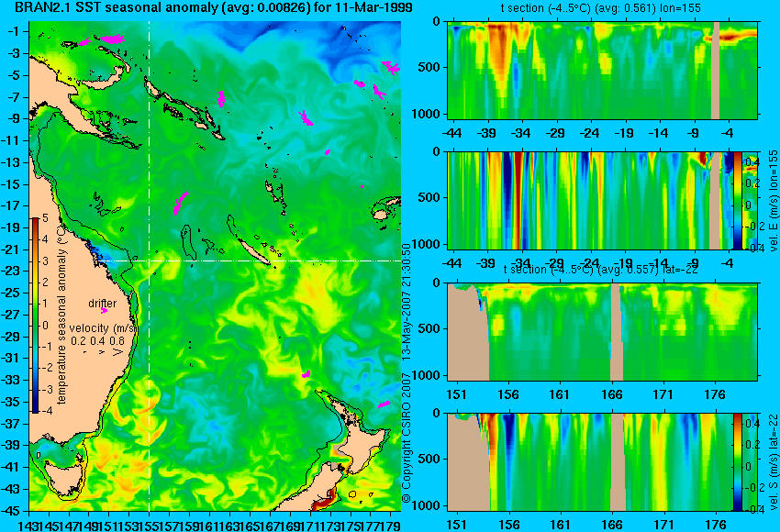Click the magenta drifter track near -17 latitude
The image size is (780, 532).
[x=180, y=203]
